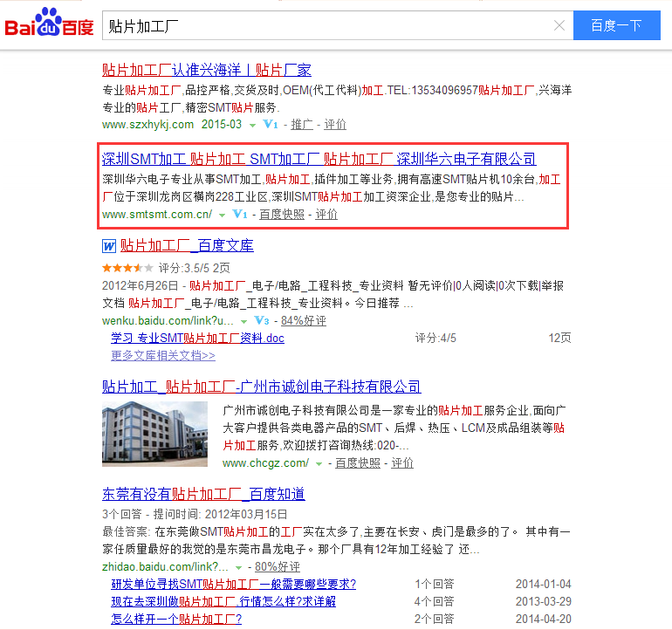Click date 2013-03-29 in Zhidao list
672x630 pixels.
tap(544, 602)
